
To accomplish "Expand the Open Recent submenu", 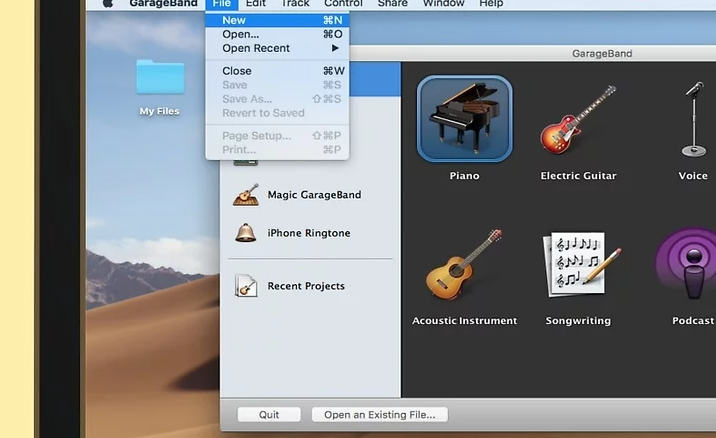I will point(277,48).
